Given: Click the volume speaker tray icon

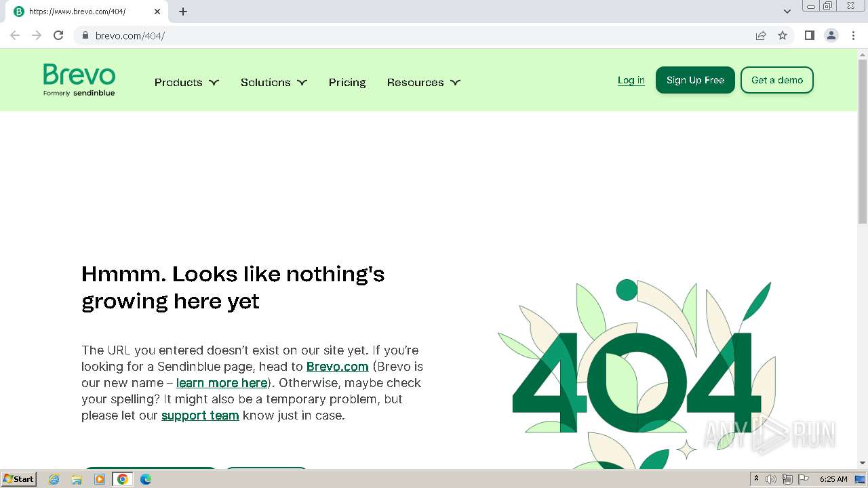Looking at the screenshot, I should (771, 479).
